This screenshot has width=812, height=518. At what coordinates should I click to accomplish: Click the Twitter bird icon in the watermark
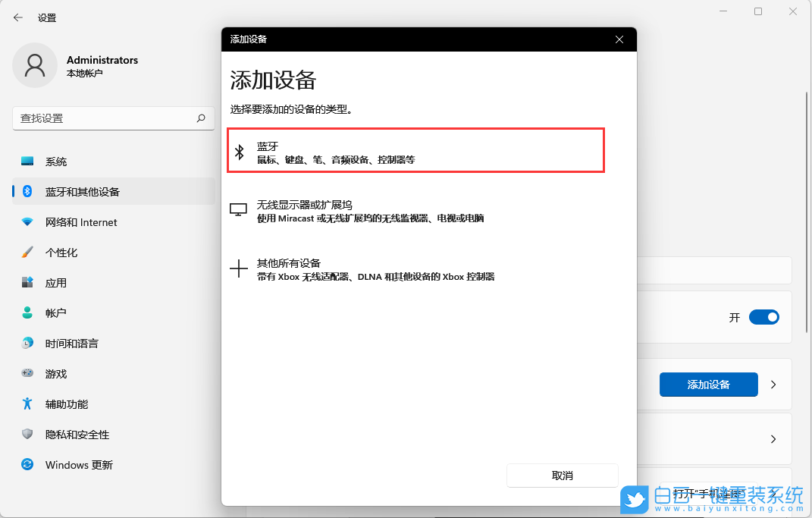coord(634,501)
